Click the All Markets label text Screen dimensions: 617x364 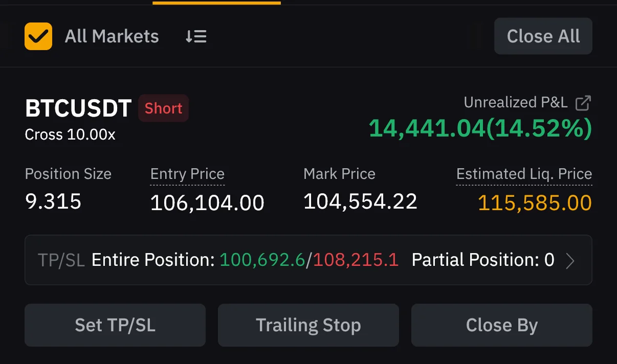click(112, 36)
